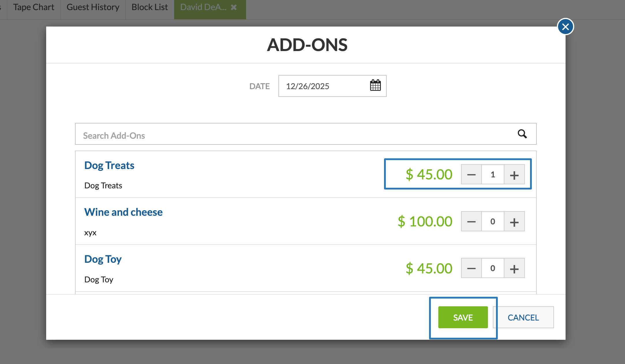Decrease Wine and cheese quantity
625x364 pixels.
471,222
